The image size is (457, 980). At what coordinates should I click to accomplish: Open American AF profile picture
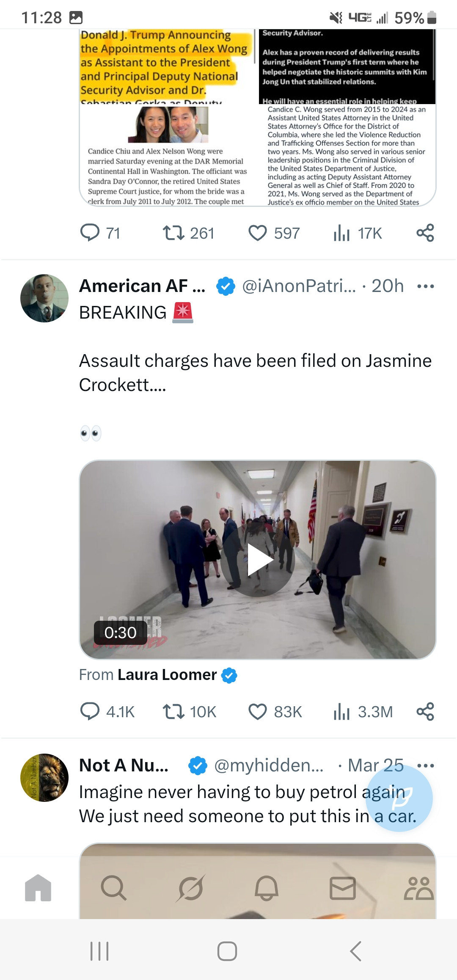click(44, 298)
